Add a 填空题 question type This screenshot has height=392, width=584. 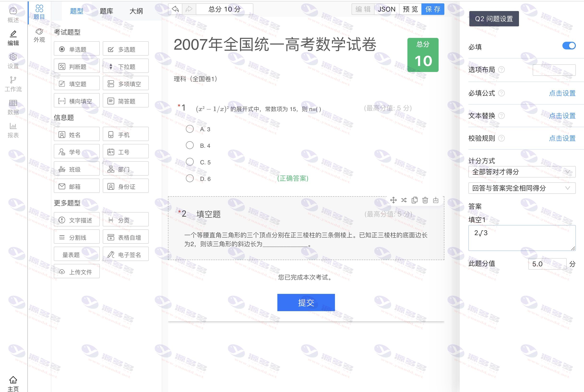(77, 83)
